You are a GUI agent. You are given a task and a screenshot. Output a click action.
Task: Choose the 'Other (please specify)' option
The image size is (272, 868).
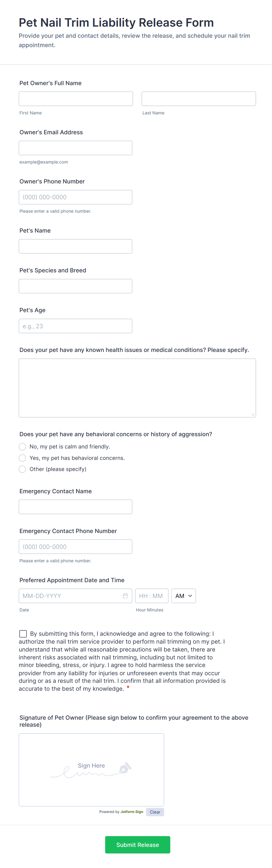coord(23,469)
